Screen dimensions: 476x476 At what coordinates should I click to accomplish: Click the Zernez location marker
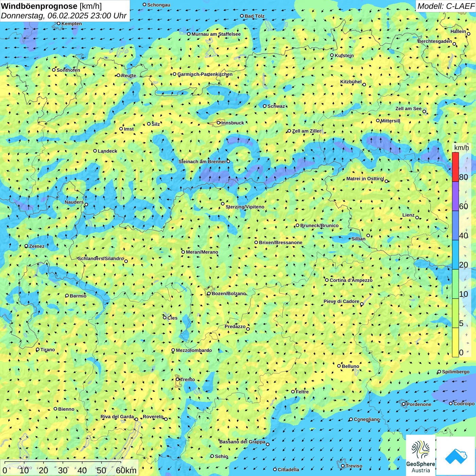pyautogui.click(x=26, y=246)
